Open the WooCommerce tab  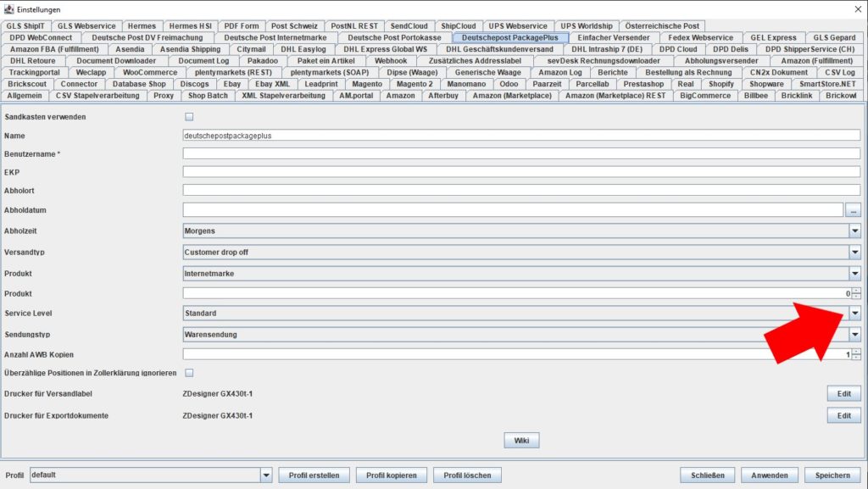pos(150,73)
